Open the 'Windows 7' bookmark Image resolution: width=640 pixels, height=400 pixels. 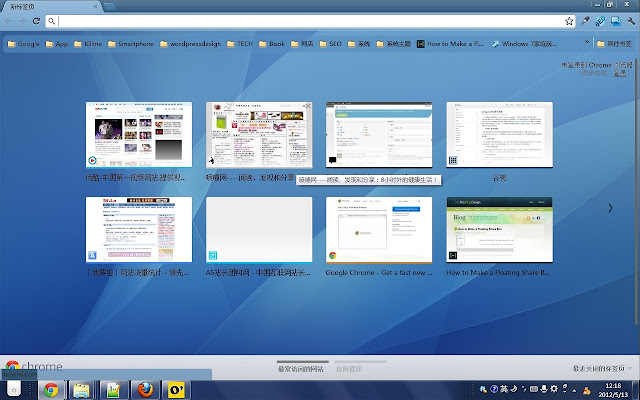coord(524,44)
